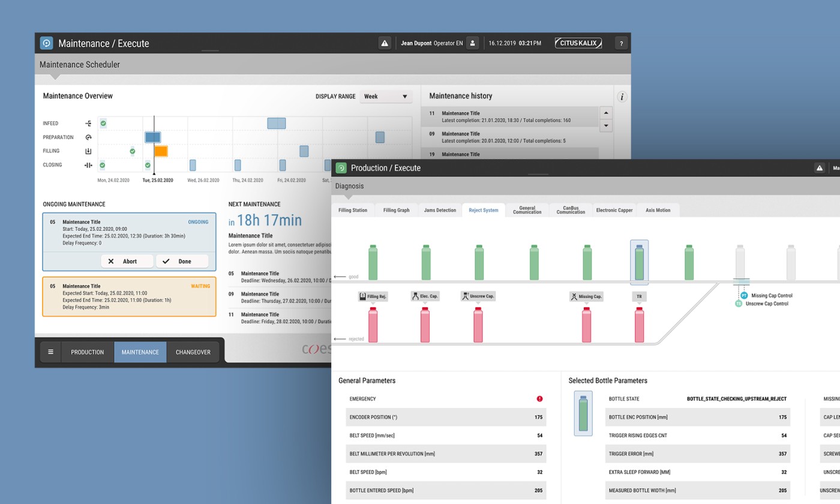Select the Electronic Capper tab

(x=614, y=211)
